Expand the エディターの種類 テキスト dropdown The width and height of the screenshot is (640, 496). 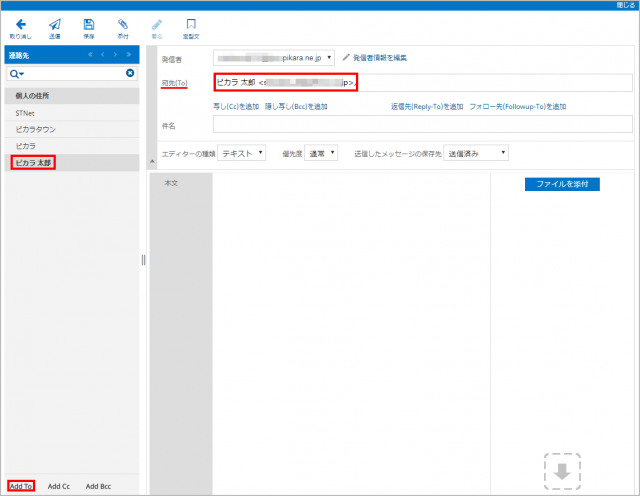coord(242,153)
